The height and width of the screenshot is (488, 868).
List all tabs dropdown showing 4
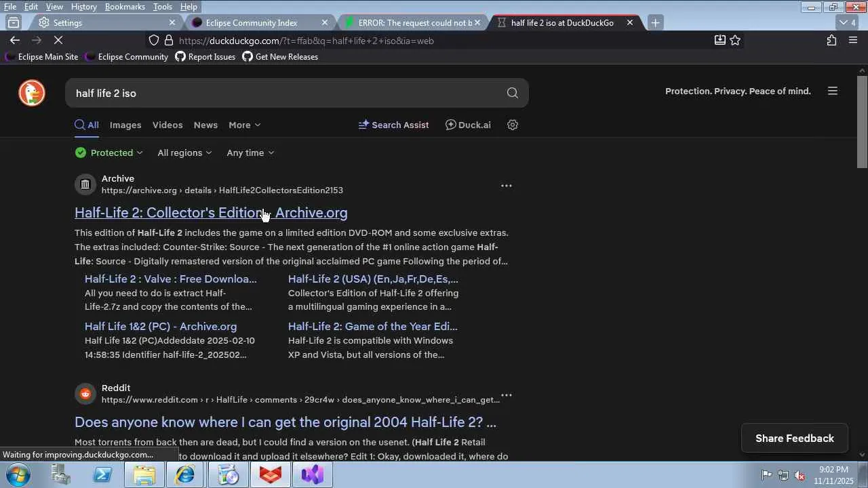(847, 22)
